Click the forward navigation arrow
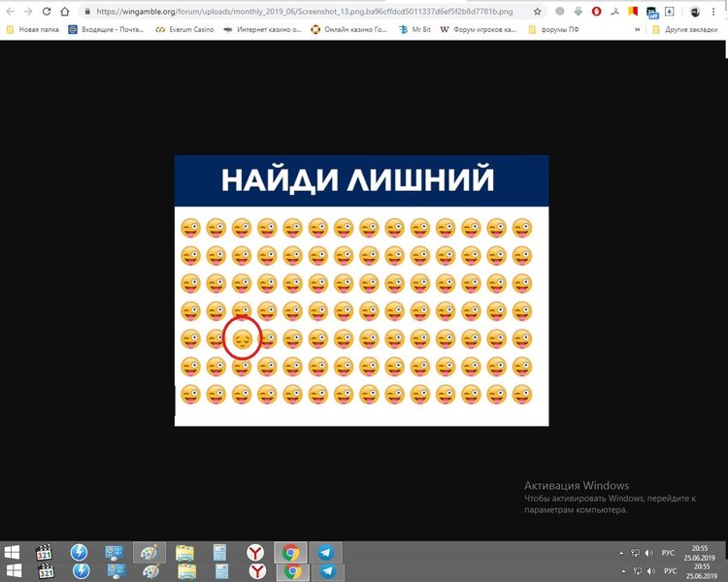728x582 pixels. [x=26, y=12]
